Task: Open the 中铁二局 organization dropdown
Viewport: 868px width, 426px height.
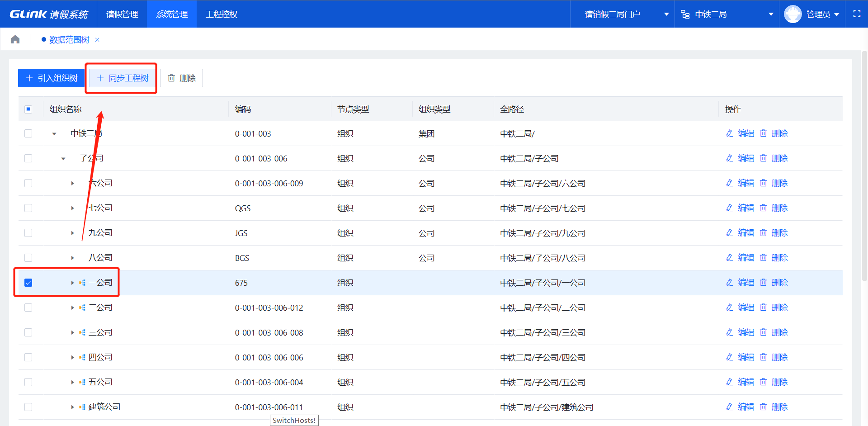Action: [x=727, y=14]
